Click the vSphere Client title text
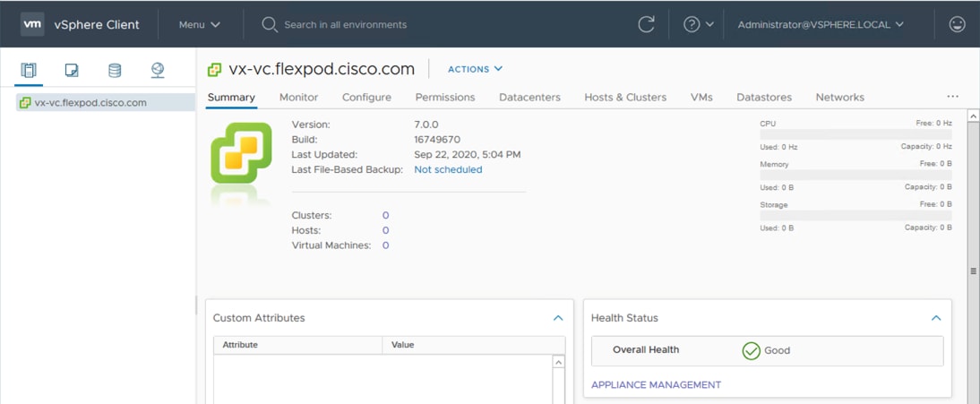The width and height of the screenshot is (980, 404). [97, 25]
